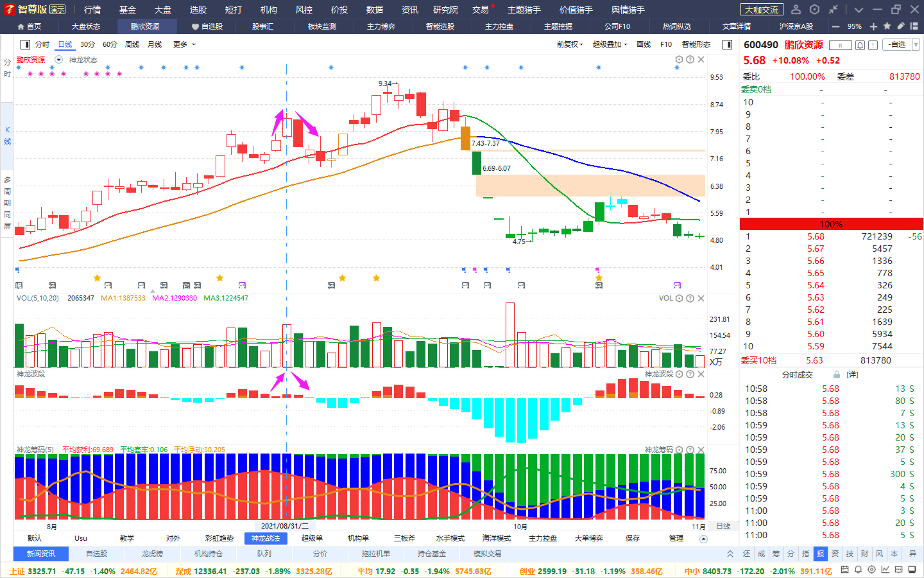Screen dimensions: 924x578
Task: Click the 日线 label at timeline end
Action: point(723,526)
